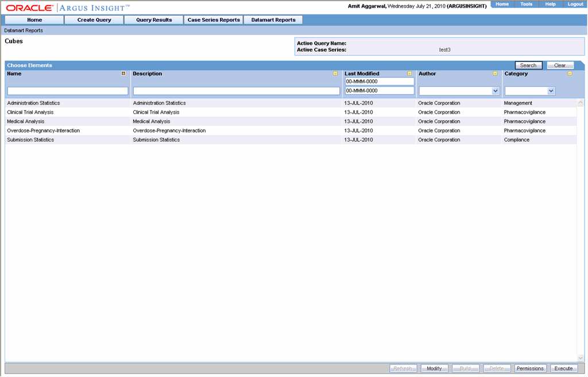Open Case Series Reports tab
This screenshot has width=588, height=377.
tap(214, 20)
